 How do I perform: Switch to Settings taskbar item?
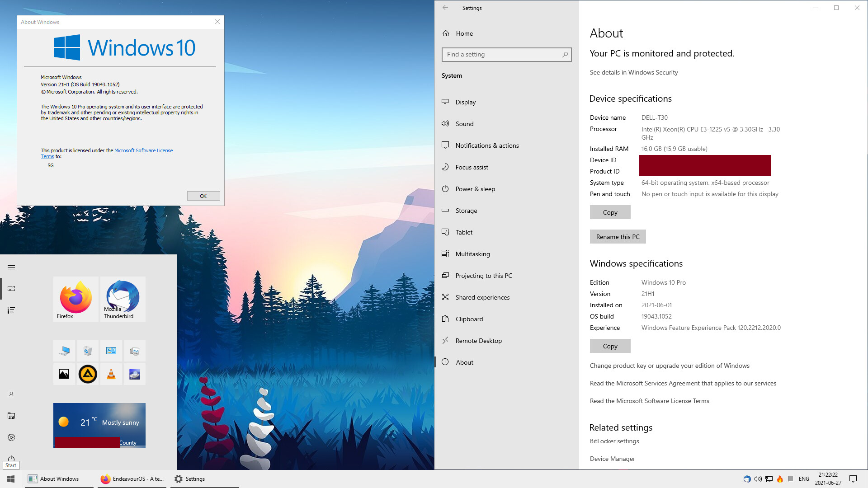point(205,479)
